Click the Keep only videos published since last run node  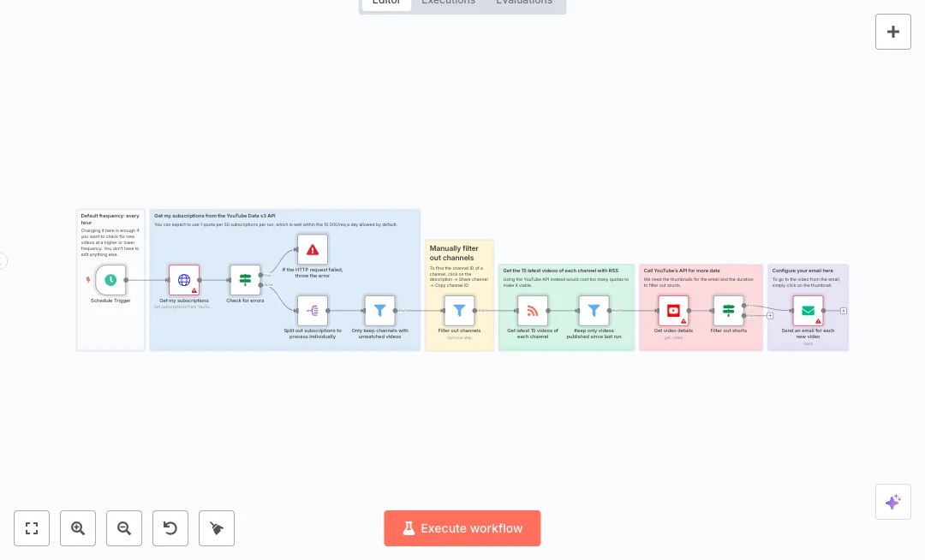(x=594, y=311)
